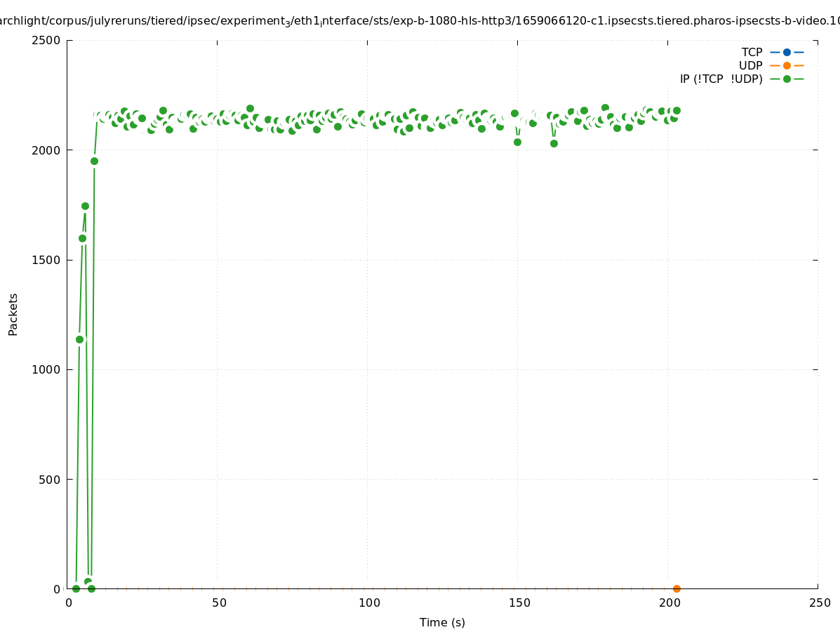Select the orange UDP data point near 200s
The width and height of the screenshot is (840, 632).
point(676,588)
